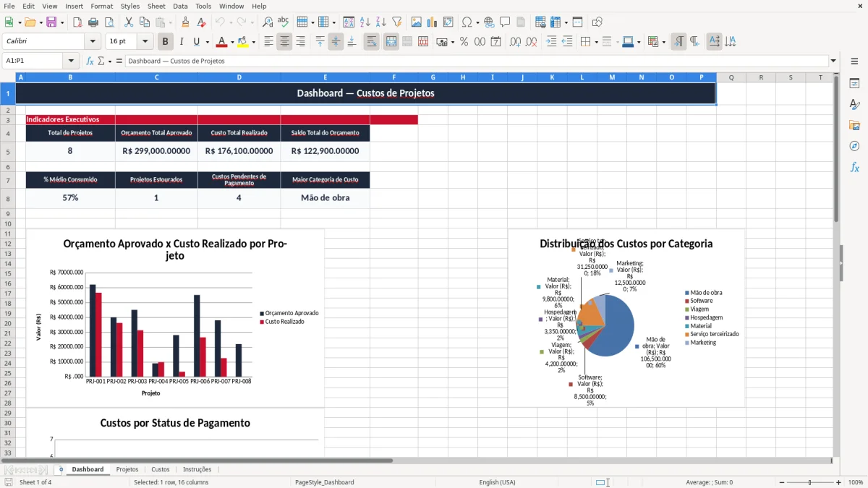Expand the Name Box dropdown arrow

point(71,61)
